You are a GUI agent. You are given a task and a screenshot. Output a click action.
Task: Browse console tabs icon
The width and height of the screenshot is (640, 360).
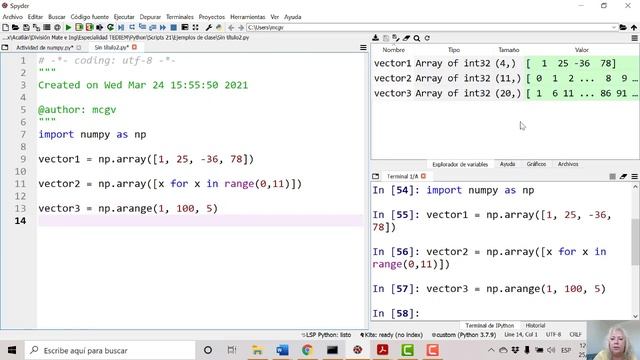pos(376,176)
